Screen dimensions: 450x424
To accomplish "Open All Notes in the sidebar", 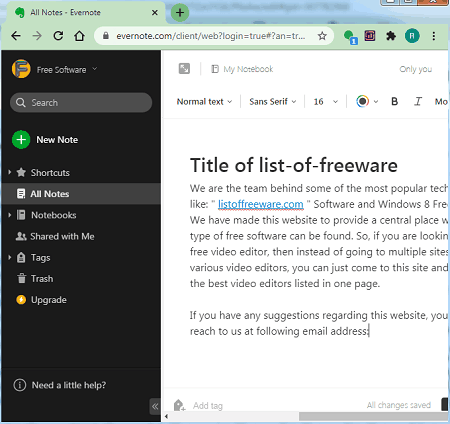I will click(81, 194).
